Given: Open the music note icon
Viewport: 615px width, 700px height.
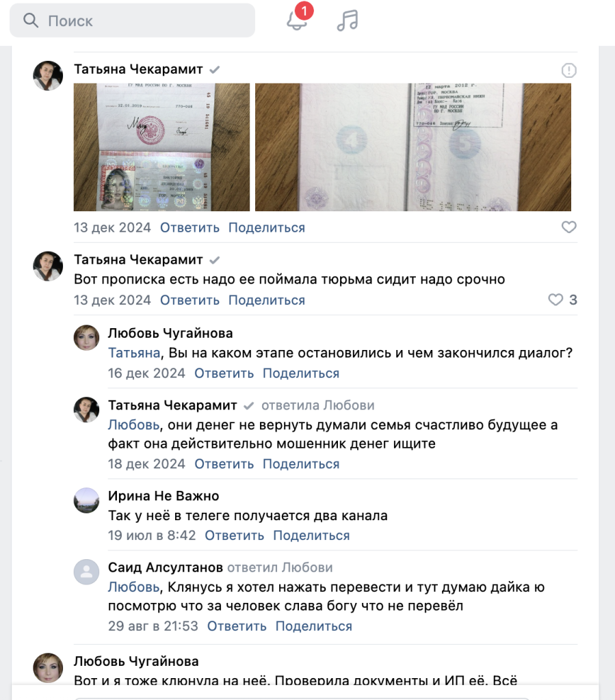Looking at the screenshot, I should [x=348, y=21].
